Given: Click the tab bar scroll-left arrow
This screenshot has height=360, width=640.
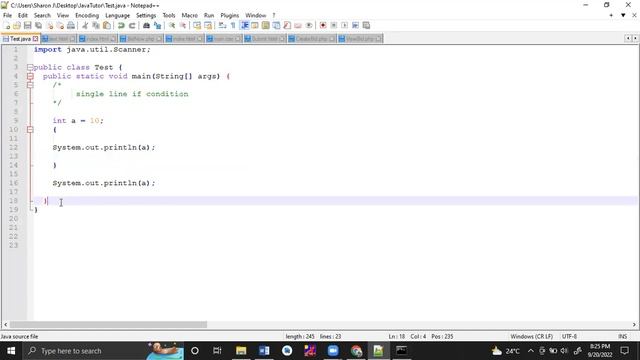Looking at the screenshot, I should click(628, 38).
